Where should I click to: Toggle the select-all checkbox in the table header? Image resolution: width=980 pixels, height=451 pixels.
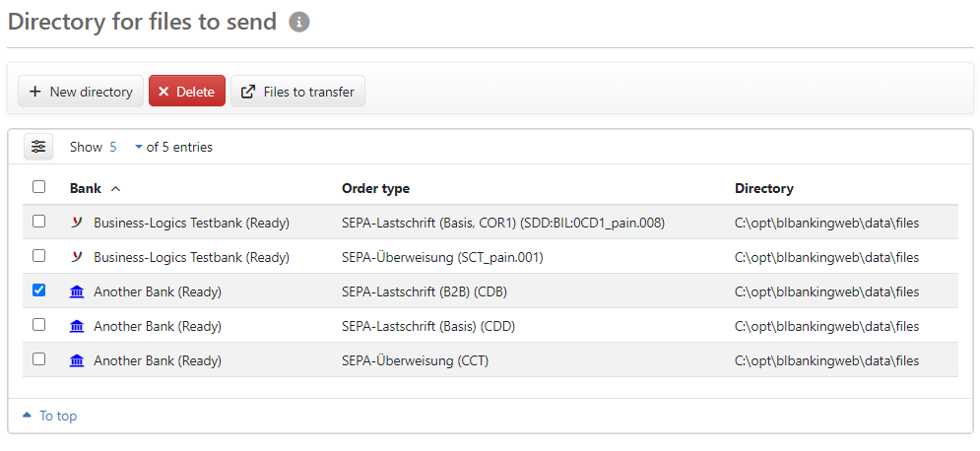click(x=38, y=187)
